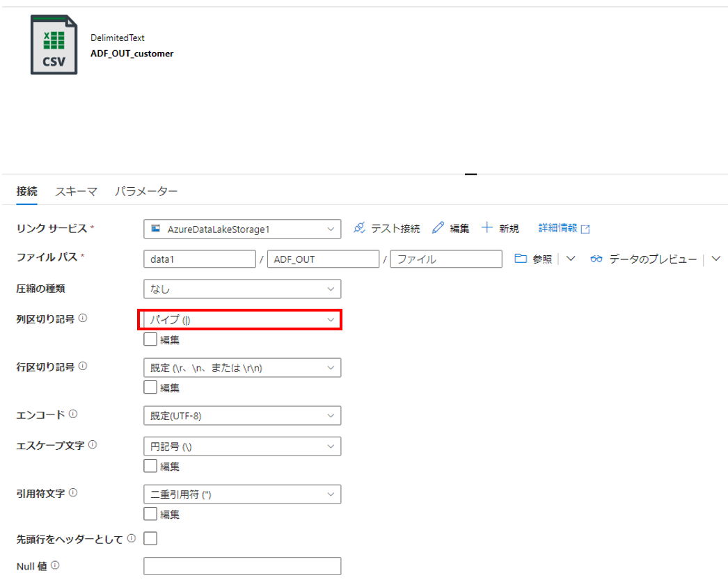Click the ADF_OUT directory path field

pyautogui.click(x=323, y=259)
